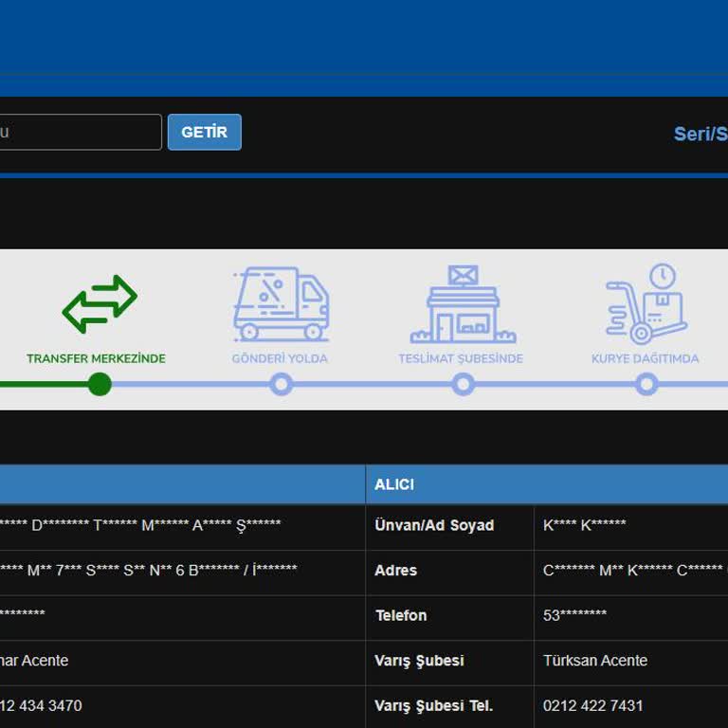Select the progress marker under Teslimat Şubesinde

(x=463, y=384)
